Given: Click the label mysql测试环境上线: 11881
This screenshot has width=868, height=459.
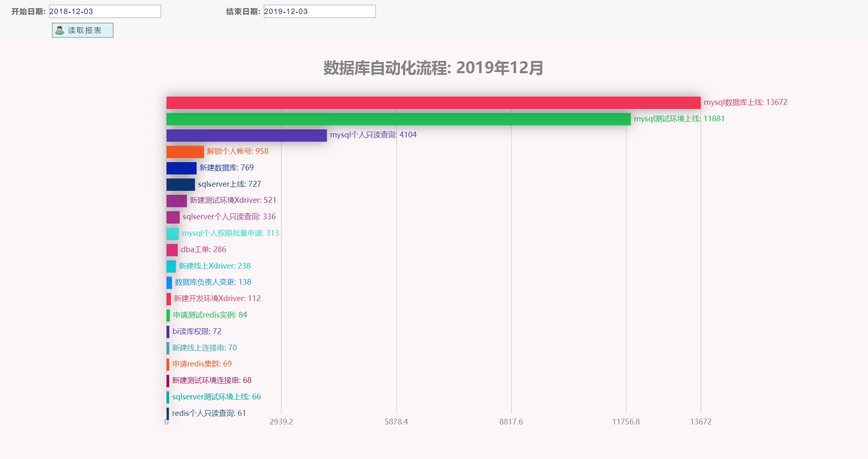Looking at the screenshot, I should click(x=679, y=119).
